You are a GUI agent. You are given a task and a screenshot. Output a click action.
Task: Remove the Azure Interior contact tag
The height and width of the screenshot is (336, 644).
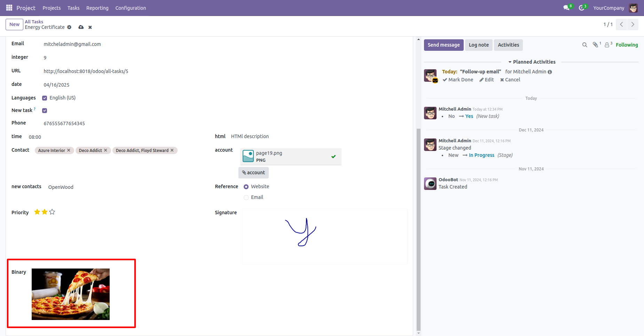tap(69, 150)
